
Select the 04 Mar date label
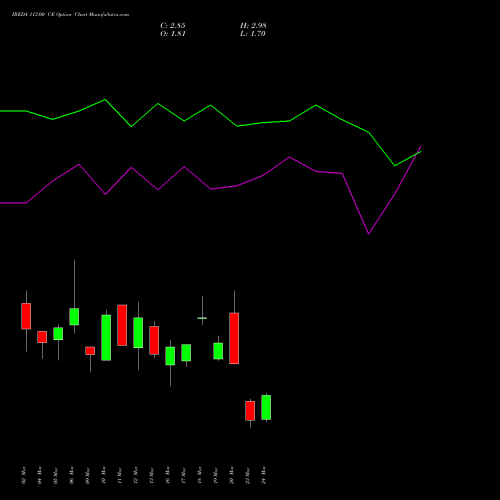pyautogui.click(x=40, y=475)
